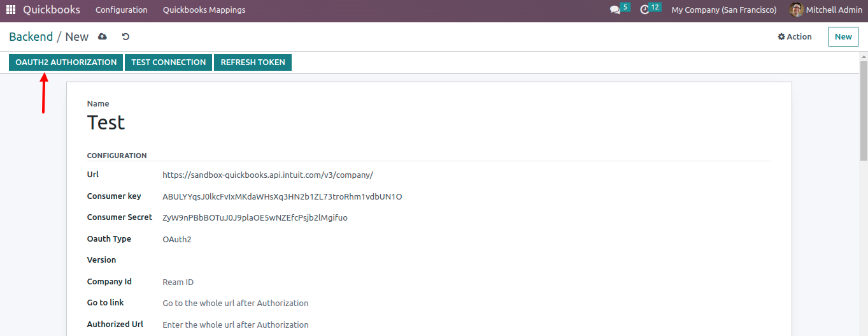Click the cloud save record icon

(x=103, y=37)
